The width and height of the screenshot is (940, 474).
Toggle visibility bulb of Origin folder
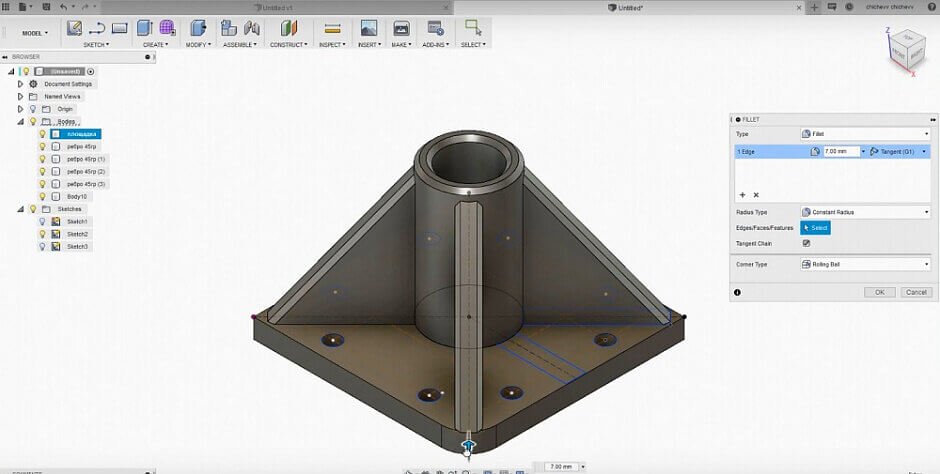(x=33, y=109)
